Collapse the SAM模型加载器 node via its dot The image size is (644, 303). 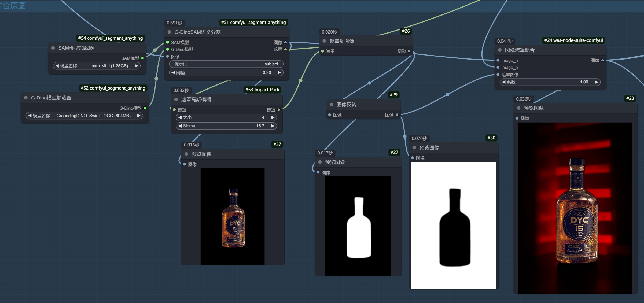[x=53, y=48]
